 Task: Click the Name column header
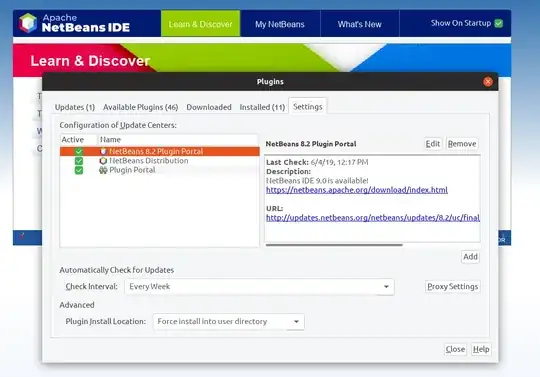178,139
